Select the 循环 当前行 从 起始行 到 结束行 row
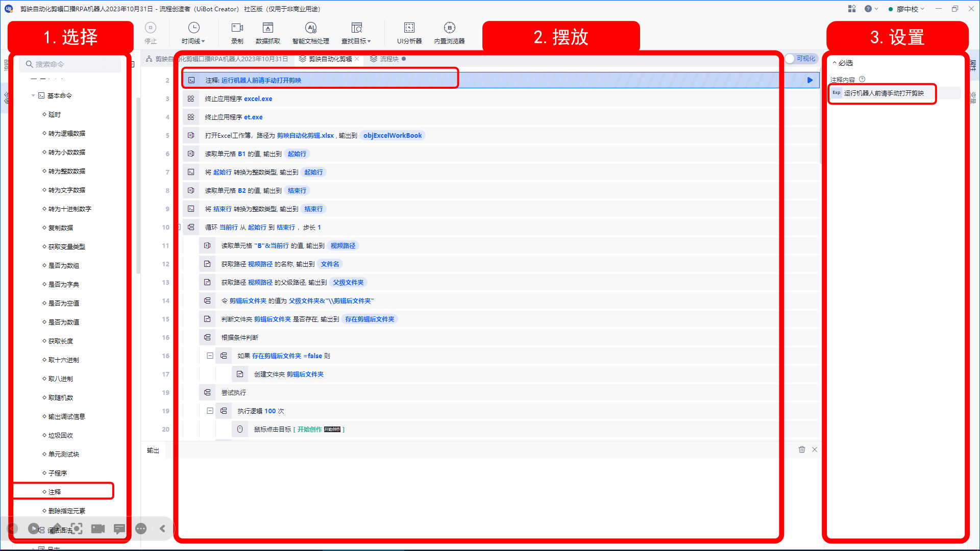Screen dimensions: 980x551 (500, 227)
